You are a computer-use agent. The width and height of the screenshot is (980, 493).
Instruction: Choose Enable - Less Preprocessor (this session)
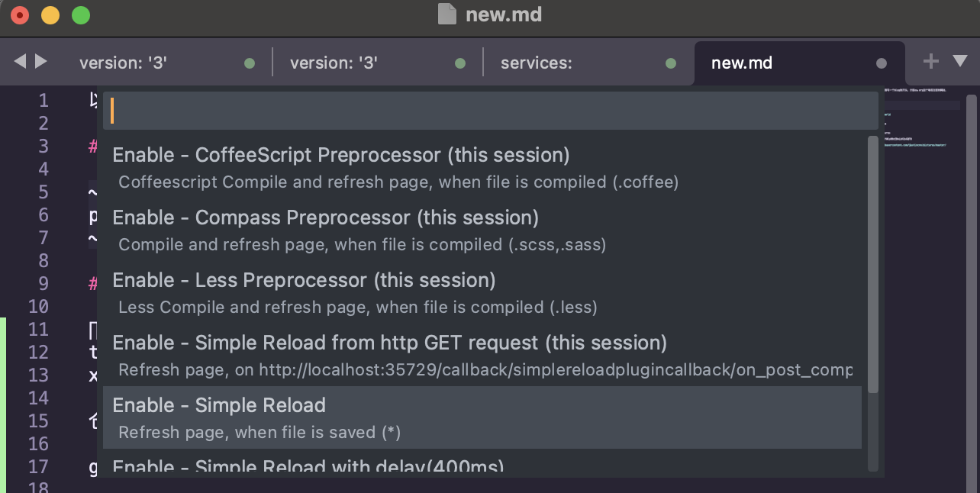(x=482, y=292)
